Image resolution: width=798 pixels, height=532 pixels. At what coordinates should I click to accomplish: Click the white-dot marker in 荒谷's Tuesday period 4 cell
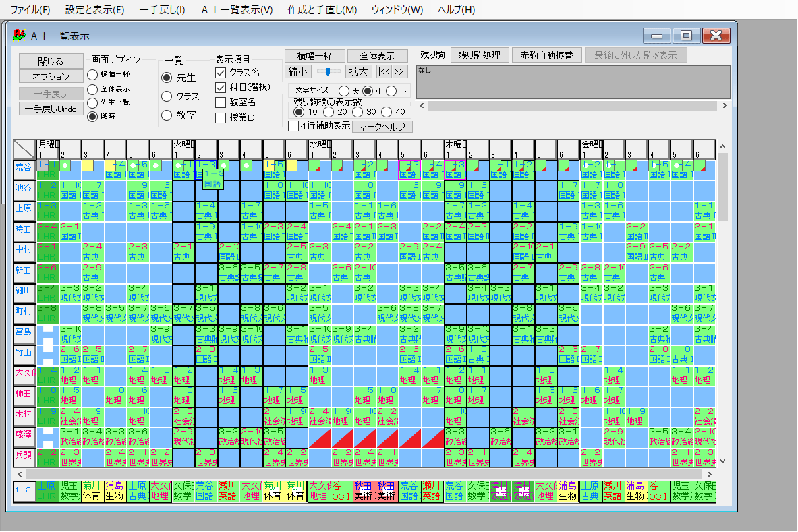tap(246, 165)
